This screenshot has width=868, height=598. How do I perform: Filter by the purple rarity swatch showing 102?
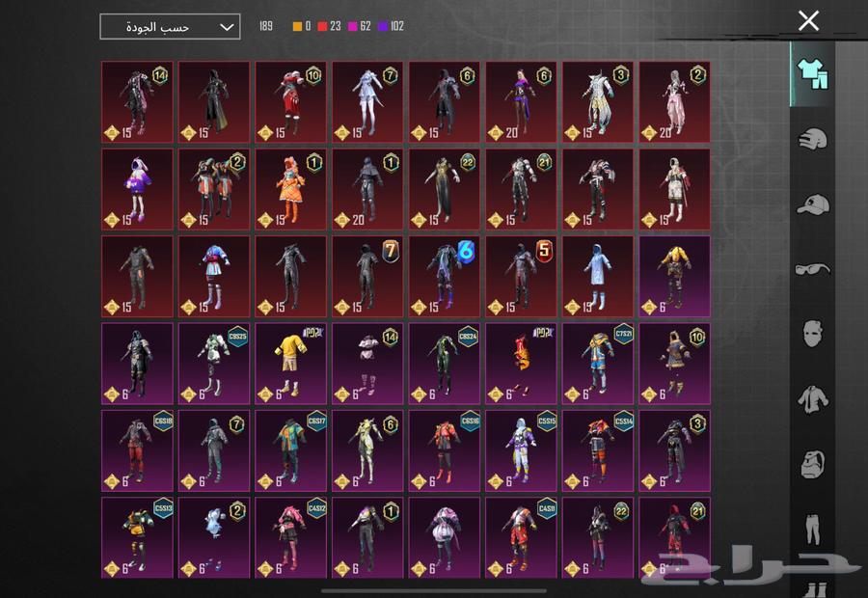tap(383, 26)
